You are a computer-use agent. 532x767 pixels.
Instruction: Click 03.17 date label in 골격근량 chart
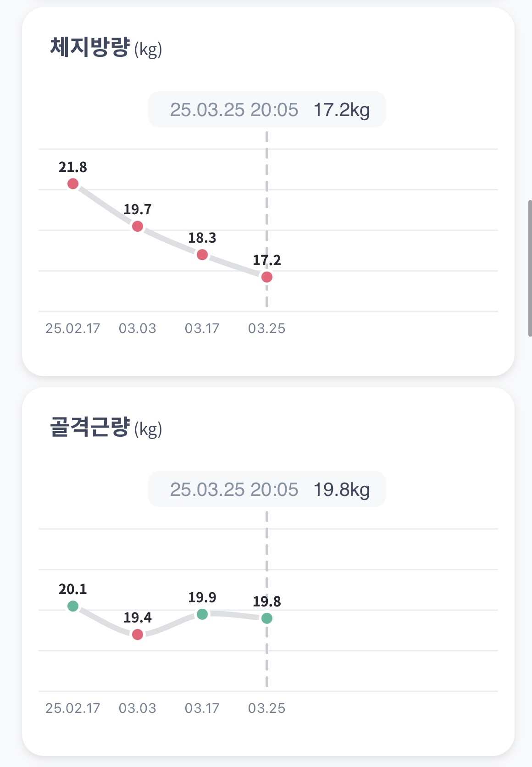pyautogui.click(x=202, y=708)
